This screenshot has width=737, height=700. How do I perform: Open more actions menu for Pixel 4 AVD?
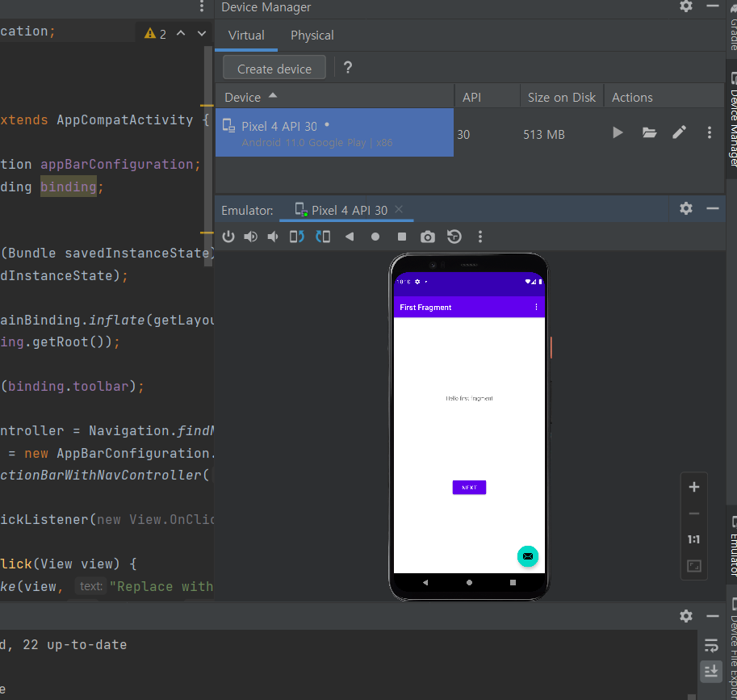(710, 132)
